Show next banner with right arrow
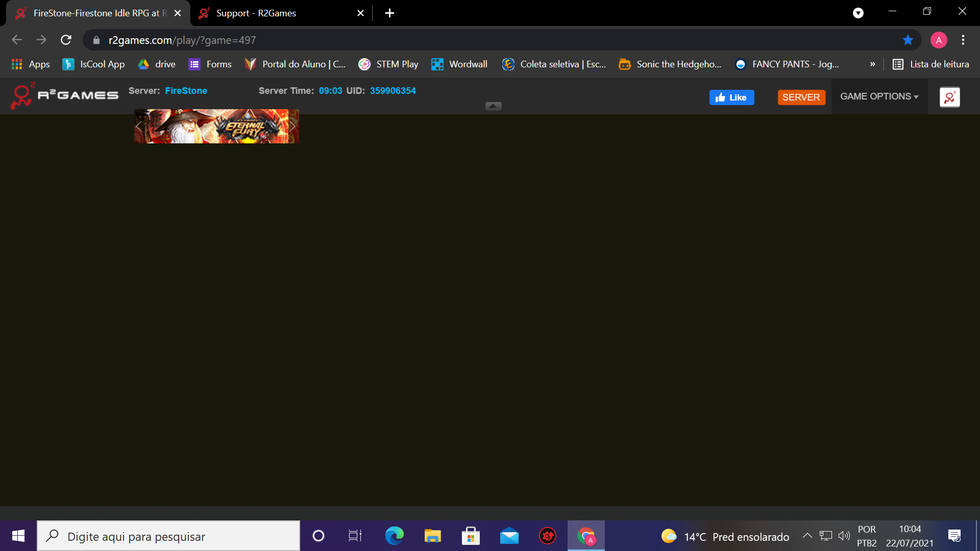Image resolution: width=980 pixels, height=551 pixels. point(293,127)
